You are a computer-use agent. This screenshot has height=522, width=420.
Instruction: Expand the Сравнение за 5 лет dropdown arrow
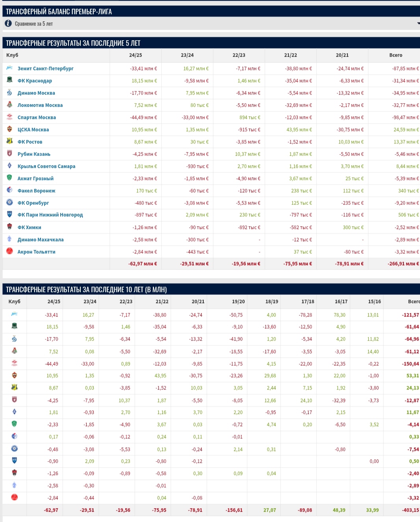[x=418, y=24]
